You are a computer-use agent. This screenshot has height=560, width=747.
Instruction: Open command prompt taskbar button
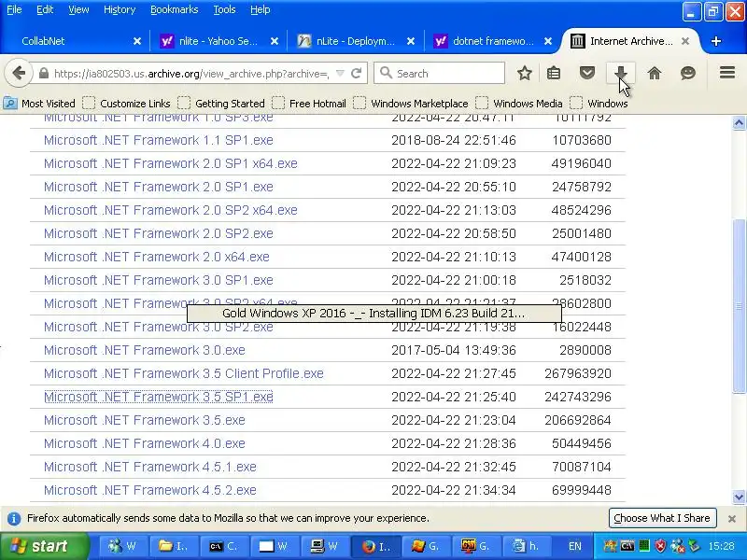point(223,546)
